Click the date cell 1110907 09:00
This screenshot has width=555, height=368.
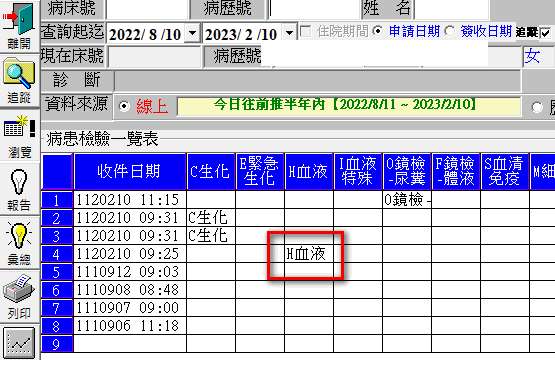pos(130,308)
